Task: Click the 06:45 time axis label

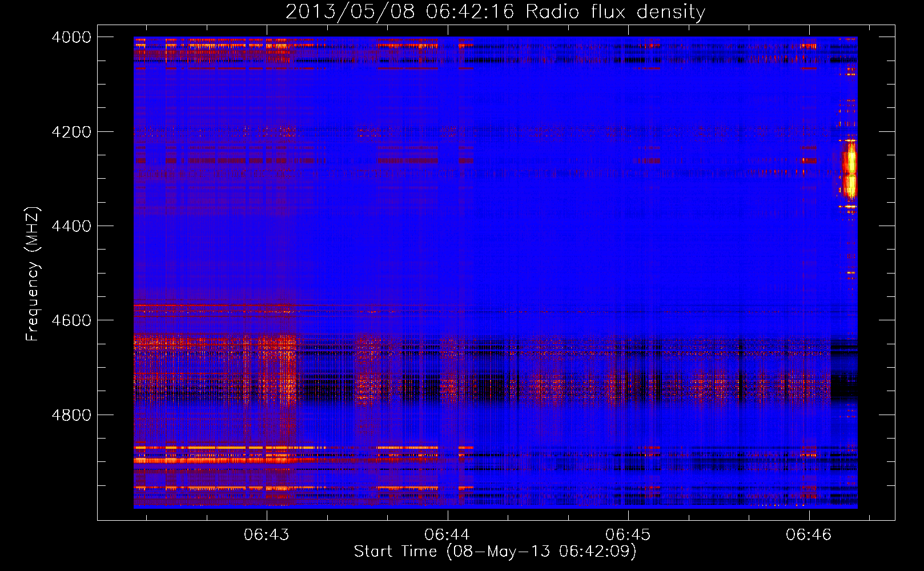Action: pos(628,535)
